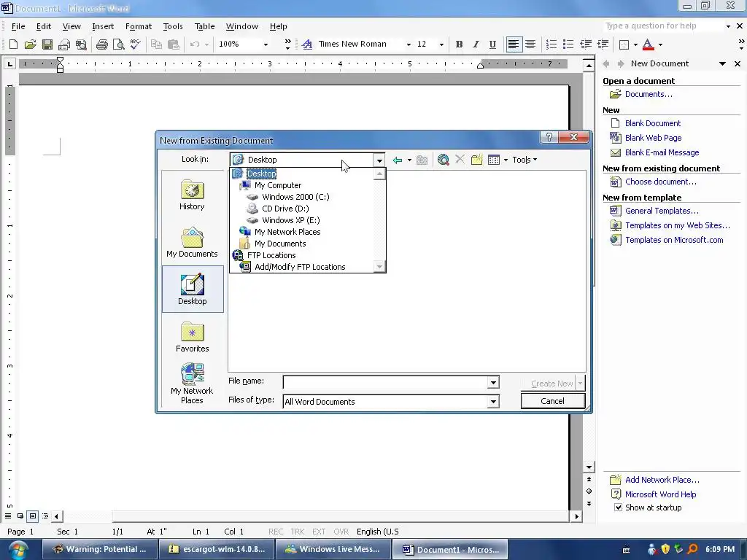Open the Font Color dropdown arrow

tap(660, 44)
